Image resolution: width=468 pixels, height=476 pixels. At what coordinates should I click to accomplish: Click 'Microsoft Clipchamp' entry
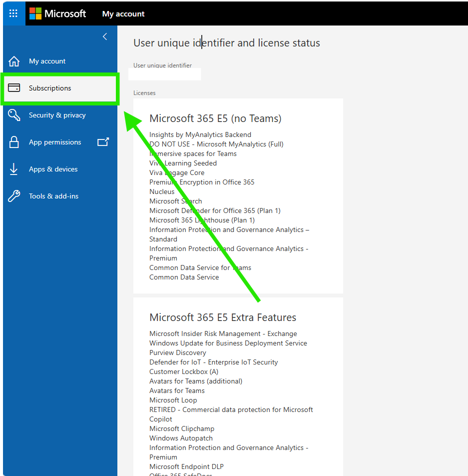[x=182, y=428]
